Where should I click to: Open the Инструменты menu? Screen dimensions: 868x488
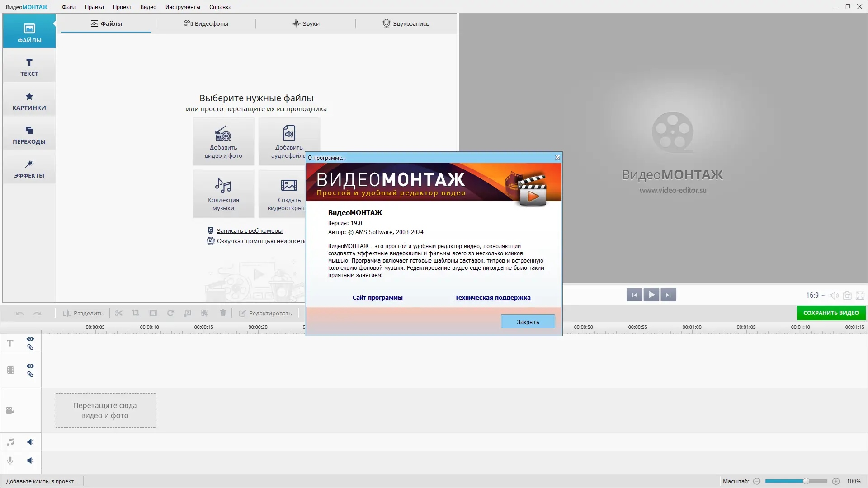[183, 7]
